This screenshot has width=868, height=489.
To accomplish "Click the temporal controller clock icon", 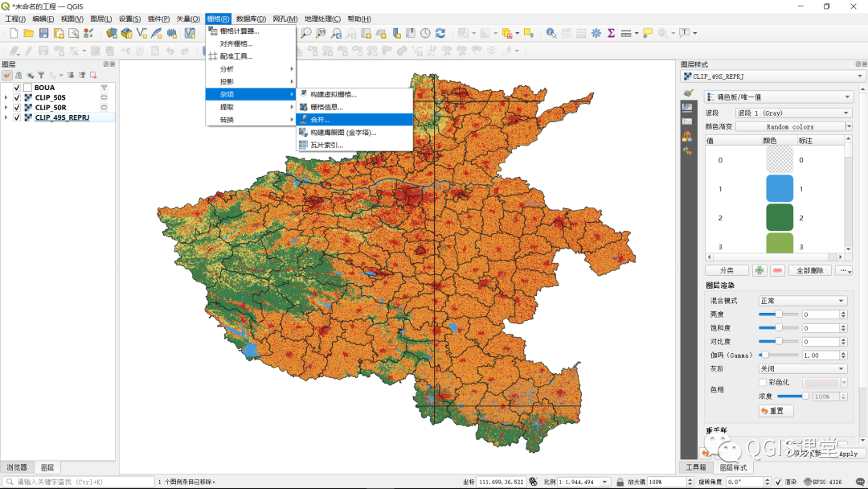I will [425, 33].
